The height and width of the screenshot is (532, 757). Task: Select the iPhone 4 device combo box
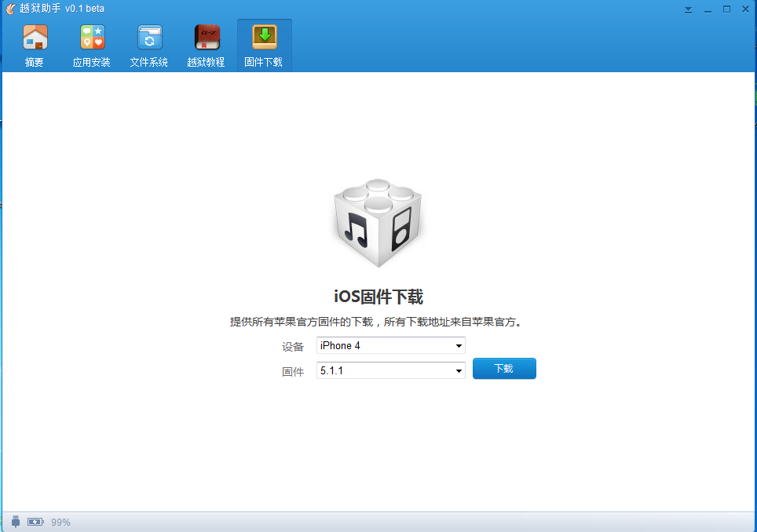385,346
